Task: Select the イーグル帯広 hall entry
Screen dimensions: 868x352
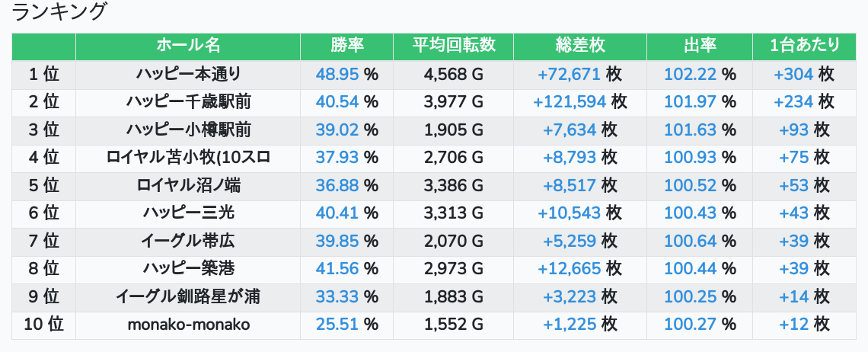Action: (188, 241)
